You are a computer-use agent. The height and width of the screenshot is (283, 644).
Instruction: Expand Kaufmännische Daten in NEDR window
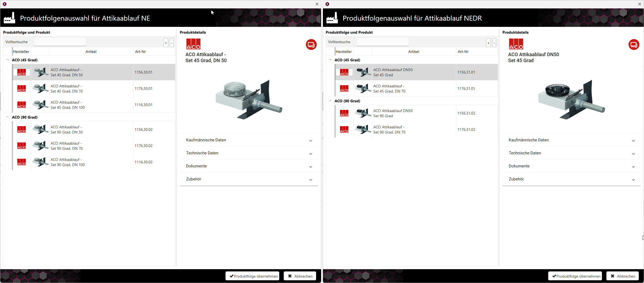click(x=572, y=140)
